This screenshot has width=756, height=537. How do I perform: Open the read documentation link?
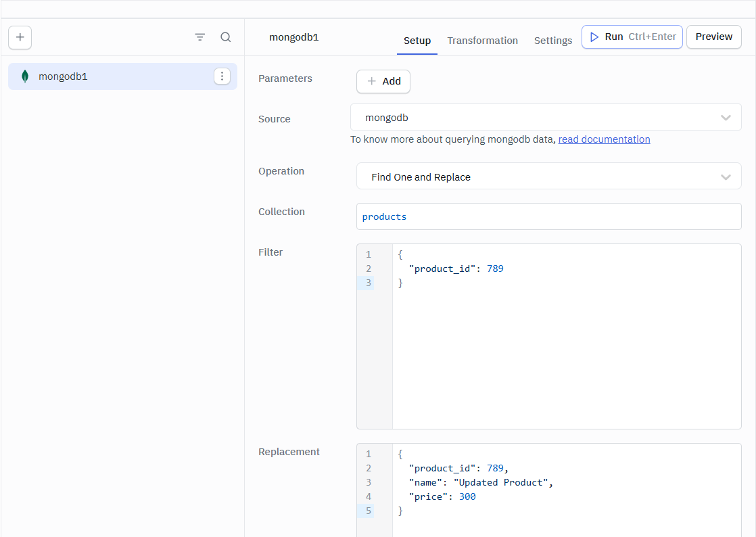604,139
